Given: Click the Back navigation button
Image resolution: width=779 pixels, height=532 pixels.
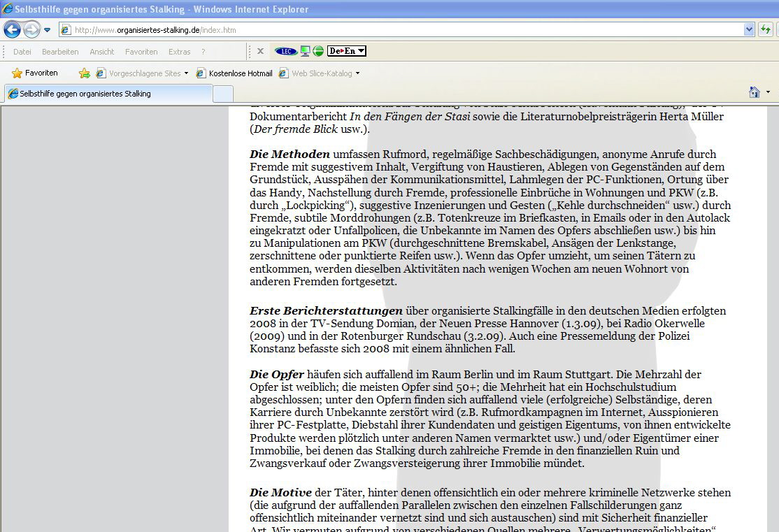Looking at the screenshot, I should coord(11,30).
